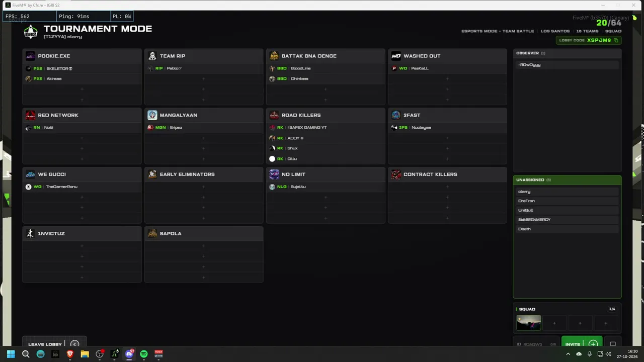Click player SKELETOR in POOKIE.EXE
This screenshot has width=644, height=362.
tap(82, 68)
